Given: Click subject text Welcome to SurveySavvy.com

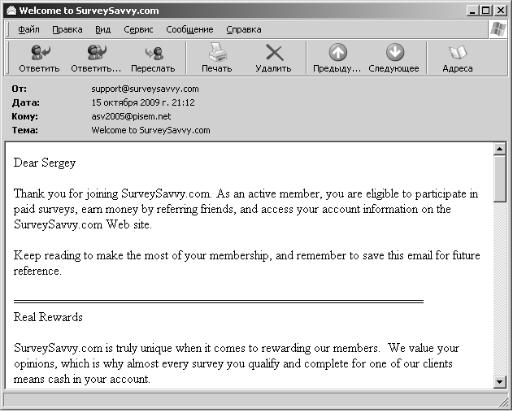Looking at the screenshot, I should 151,130.
